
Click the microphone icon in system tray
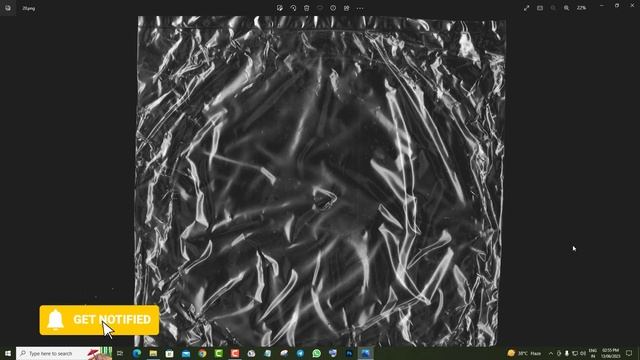pos(567,353)
